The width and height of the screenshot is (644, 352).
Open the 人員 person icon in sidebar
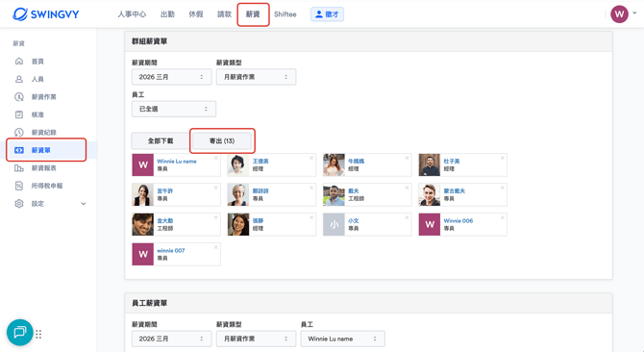click(x=19, y=79)
